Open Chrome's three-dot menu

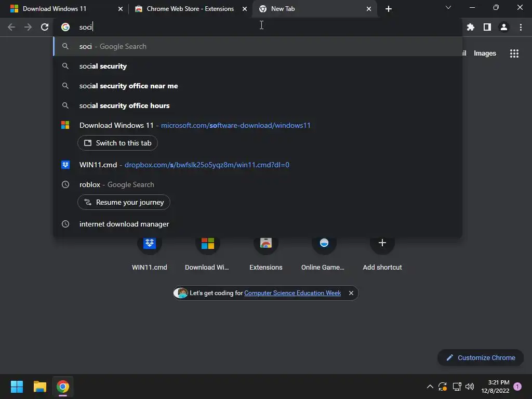point(521,27)
